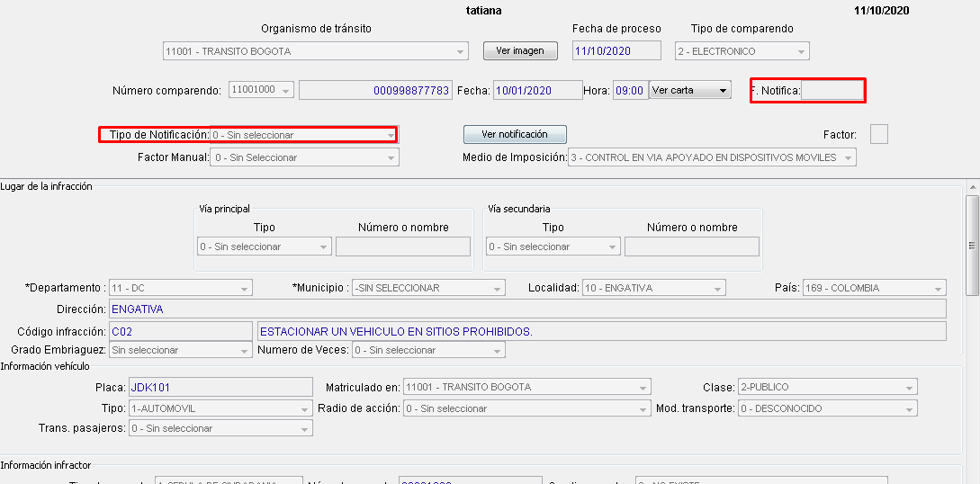
Task: Open the vehicle Clase dropdown
Action: point(827,387)
